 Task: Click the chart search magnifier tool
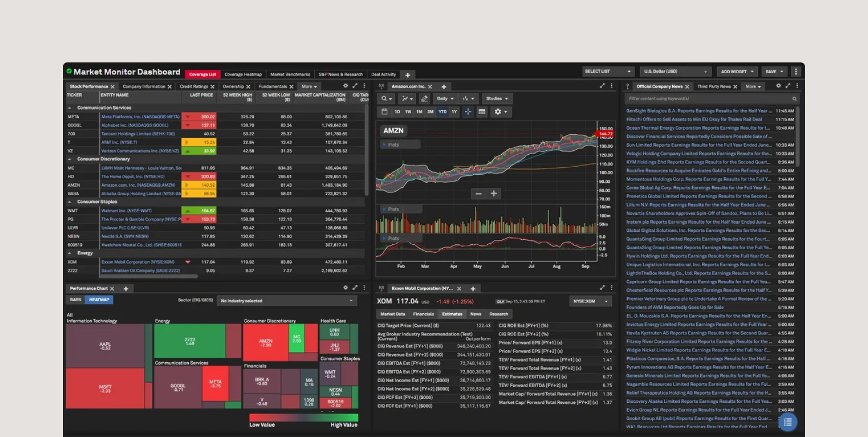[x=386, y=99]
